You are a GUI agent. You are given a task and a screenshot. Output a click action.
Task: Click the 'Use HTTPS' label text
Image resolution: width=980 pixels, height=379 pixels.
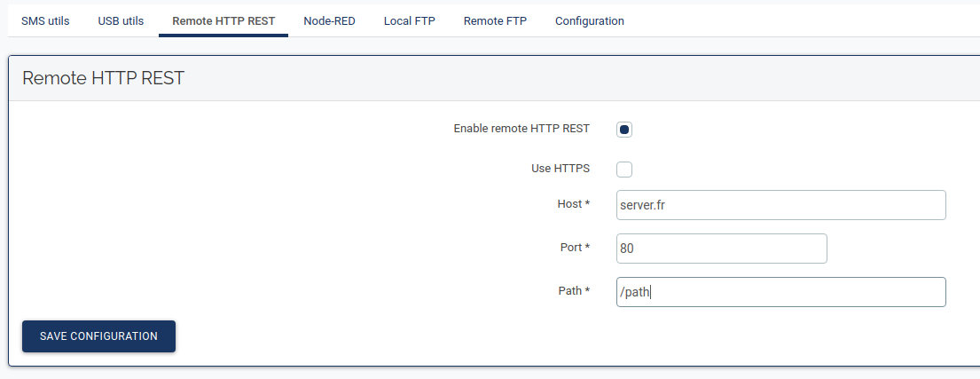coord(560,168)
